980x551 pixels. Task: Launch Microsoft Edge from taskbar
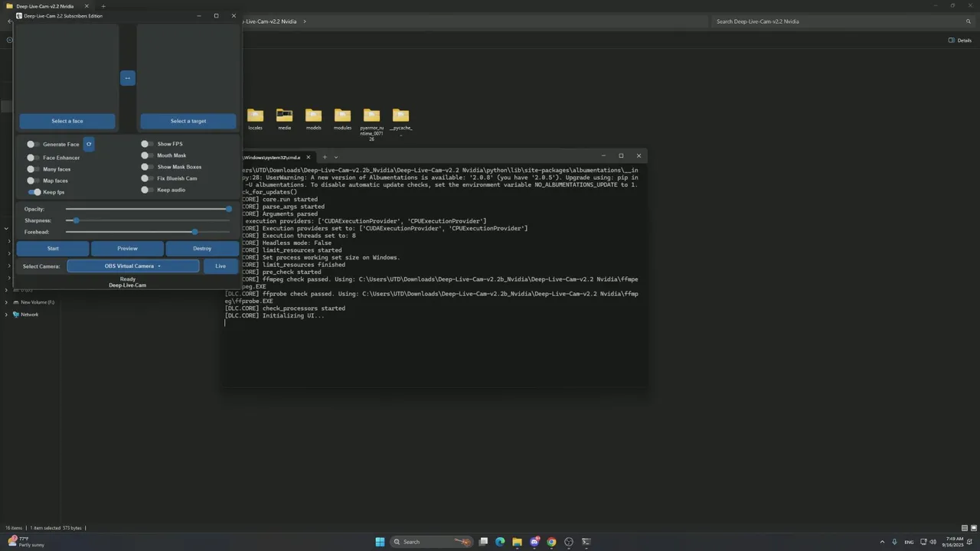point(500,542)
